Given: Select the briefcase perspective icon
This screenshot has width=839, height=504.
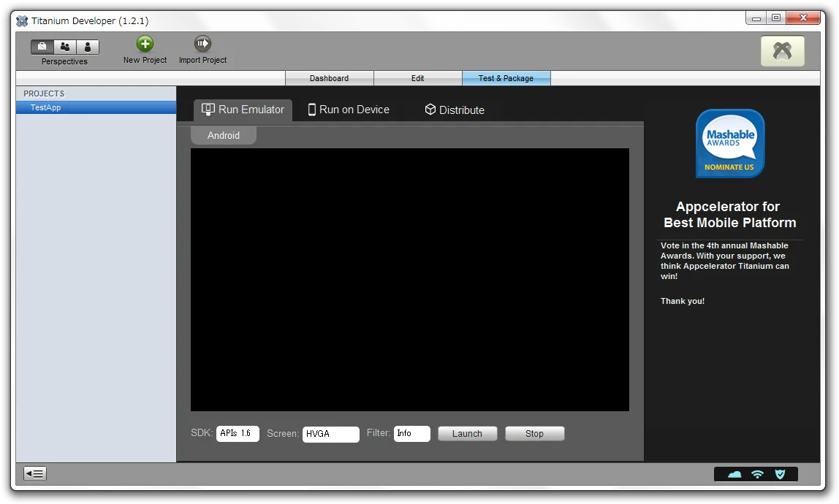Looking at the screenshot, I should [42, 47].
